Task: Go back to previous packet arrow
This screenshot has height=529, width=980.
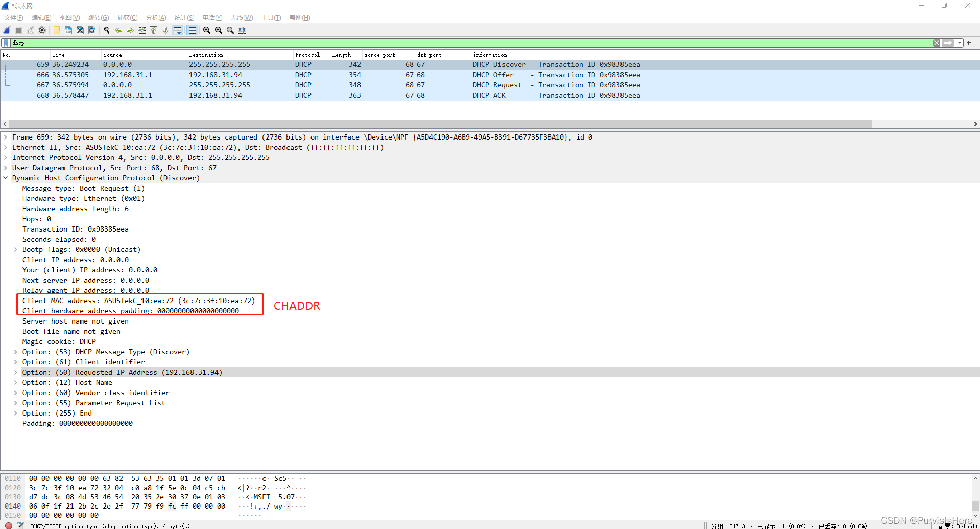Action: pos(118,31)
